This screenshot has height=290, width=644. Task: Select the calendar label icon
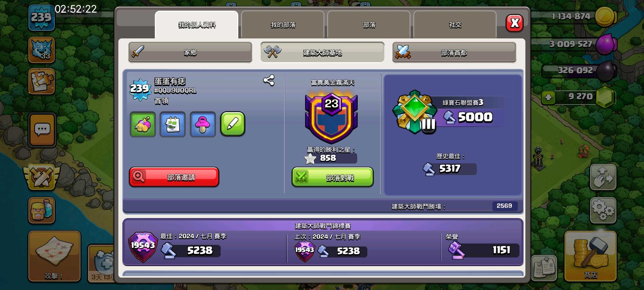click(x=173, y=124)
